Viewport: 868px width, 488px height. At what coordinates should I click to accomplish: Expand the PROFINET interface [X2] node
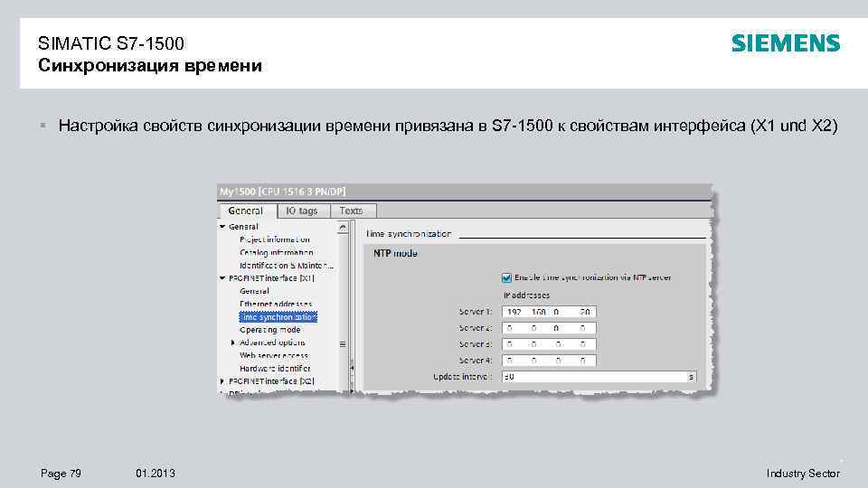click(222, 381)
